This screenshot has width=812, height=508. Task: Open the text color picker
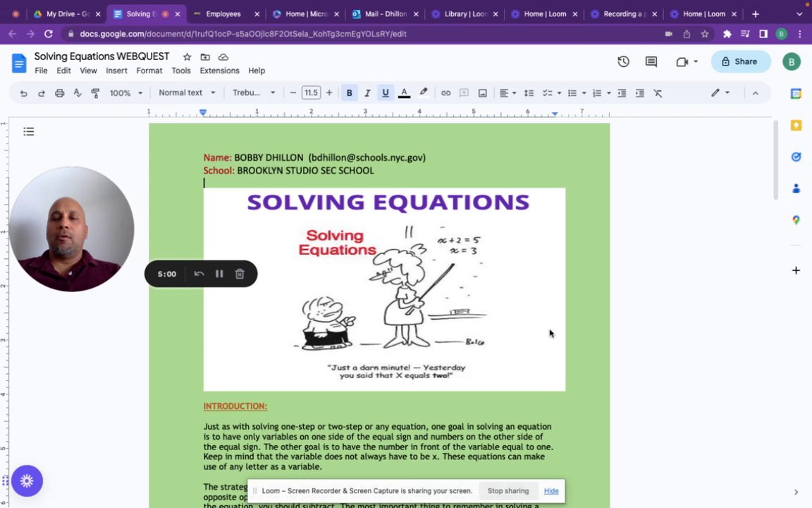point(405,93)
